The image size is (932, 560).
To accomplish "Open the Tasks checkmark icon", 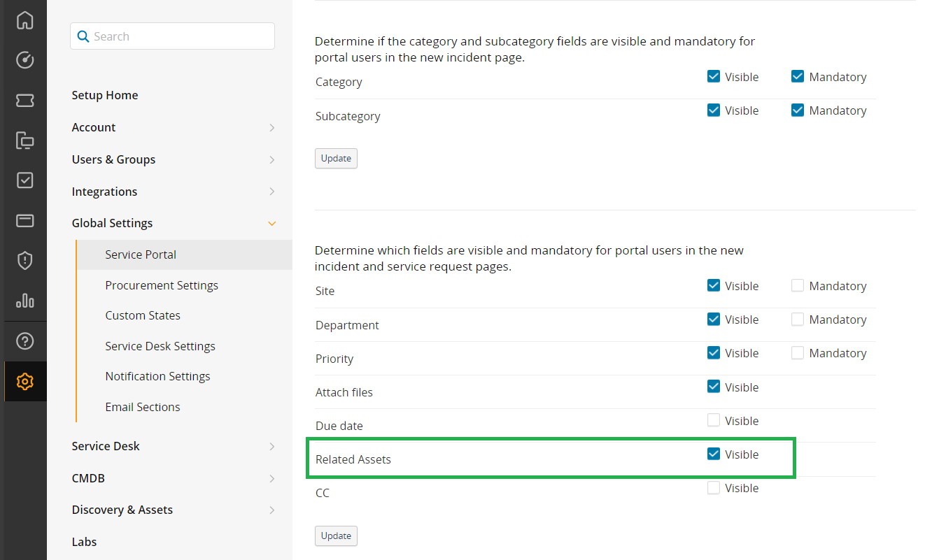I will (x=24, y=180).
